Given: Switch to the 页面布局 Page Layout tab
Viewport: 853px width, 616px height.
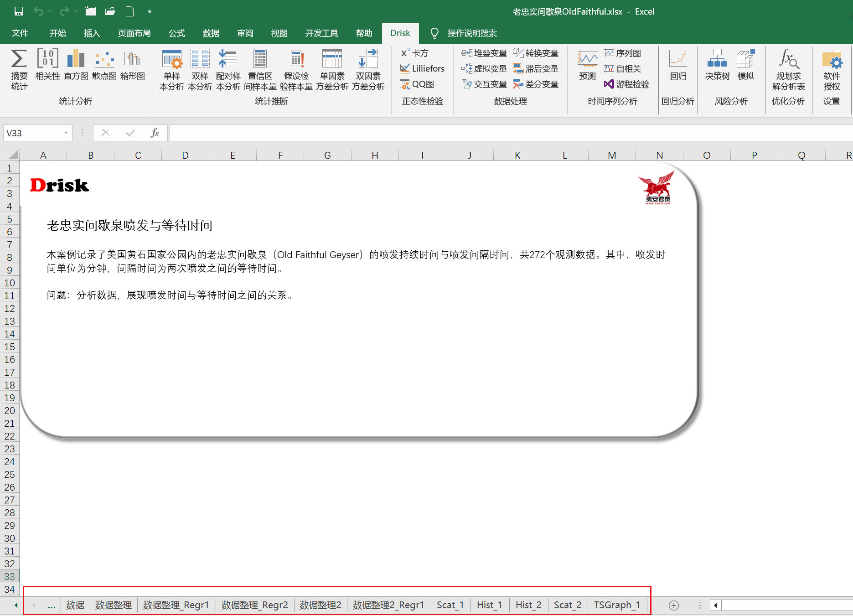Looking at the screenshot, I should click(x=134, y=33).
